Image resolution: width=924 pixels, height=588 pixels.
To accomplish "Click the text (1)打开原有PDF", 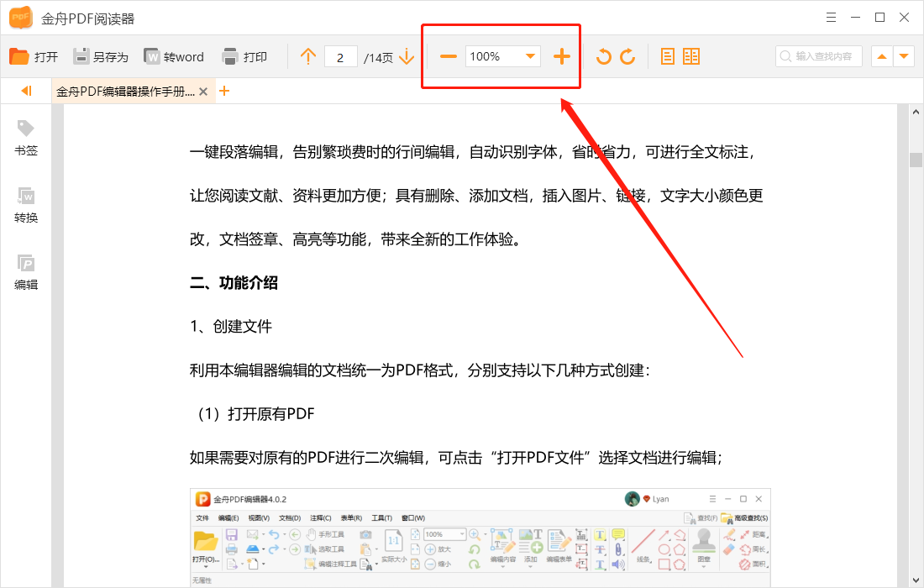I will [x=255, y=413].
